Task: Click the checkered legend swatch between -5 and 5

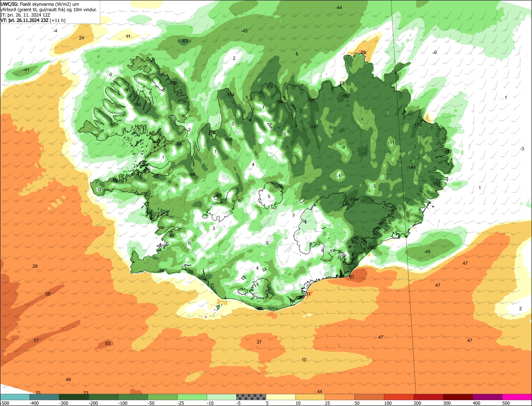Action: (x=251, y=397)
